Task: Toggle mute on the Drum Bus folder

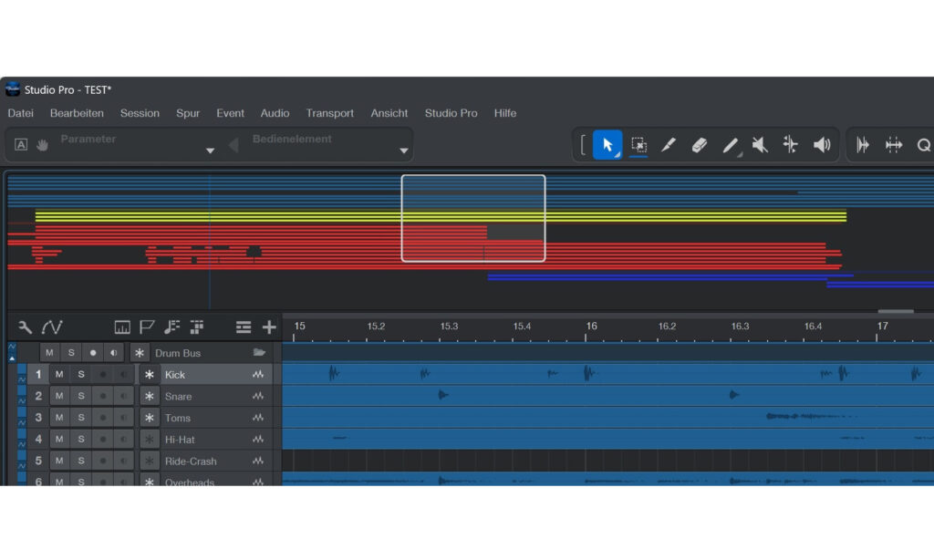Action: coord(49,353)
